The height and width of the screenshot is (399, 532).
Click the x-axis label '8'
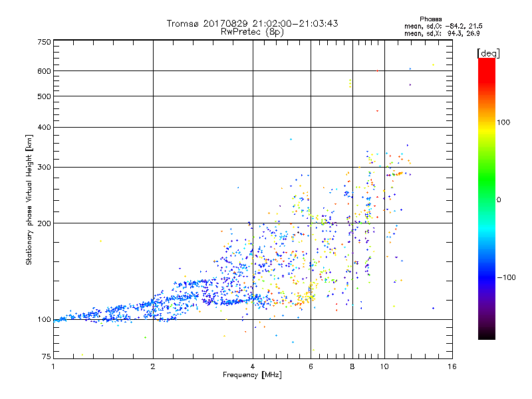click(x=352, y=366)
